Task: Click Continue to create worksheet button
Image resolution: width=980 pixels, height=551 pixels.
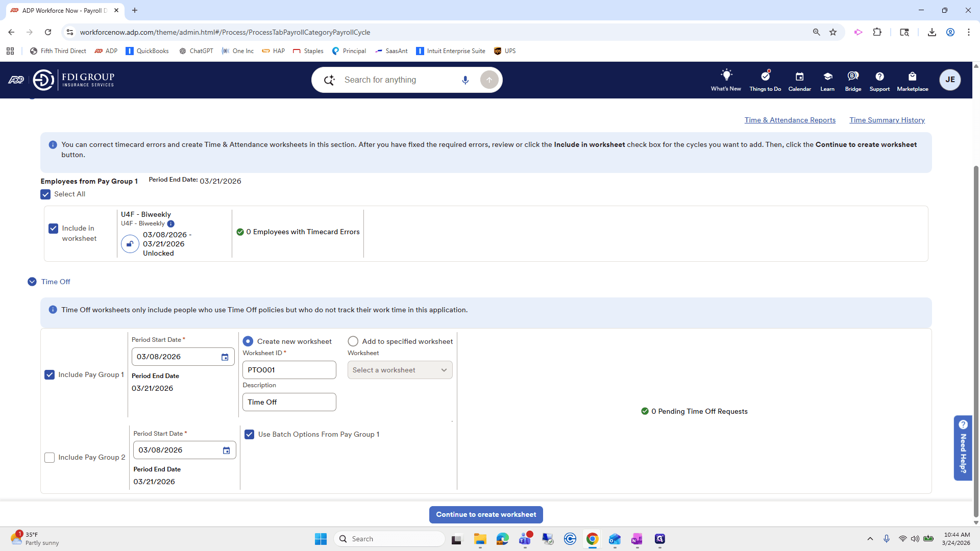Action: (x=486, y=515)
